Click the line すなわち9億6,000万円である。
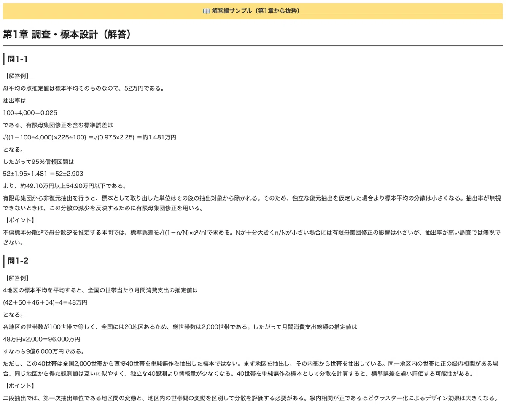Image resolution: width=506 pixels, height=420 pixels. 44,351
